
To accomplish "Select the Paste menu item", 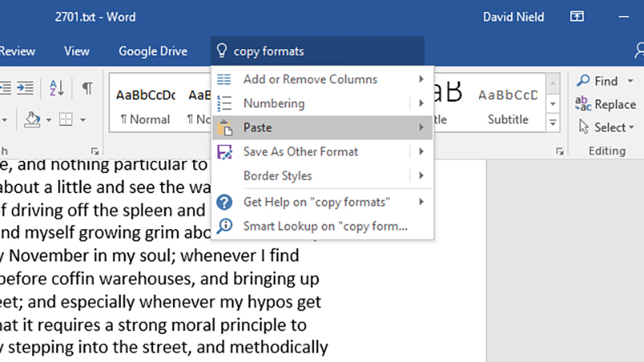I will 323,128.
